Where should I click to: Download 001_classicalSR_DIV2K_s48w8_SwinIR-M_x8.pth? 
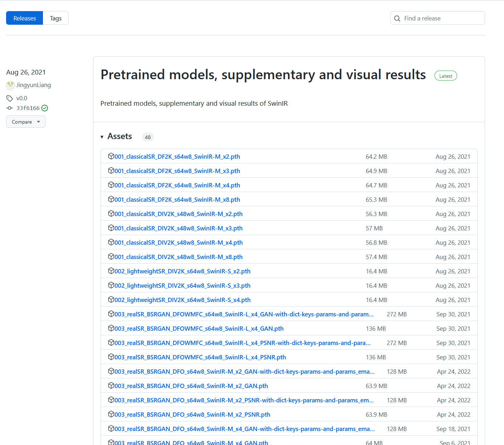click(179, 257)
